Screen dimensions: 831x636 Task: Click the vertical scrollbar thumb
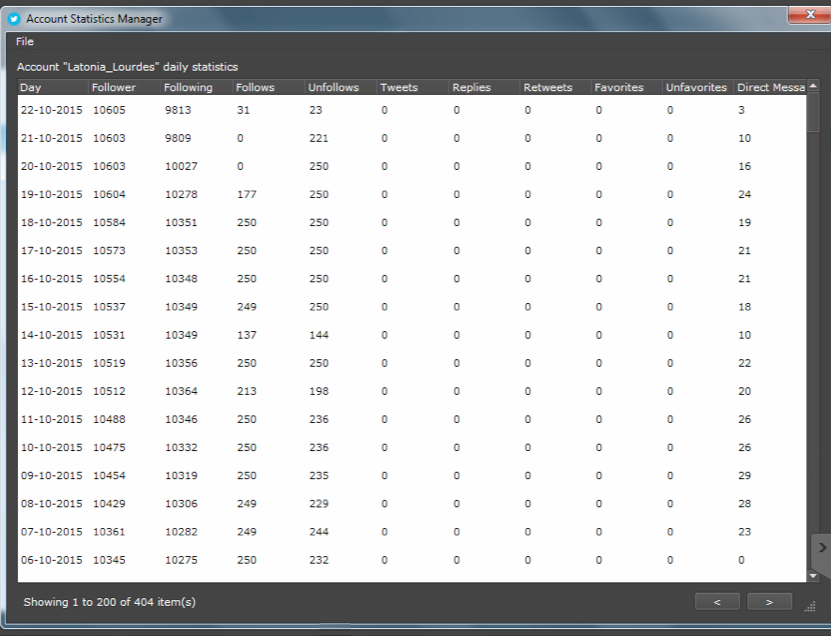813,113
